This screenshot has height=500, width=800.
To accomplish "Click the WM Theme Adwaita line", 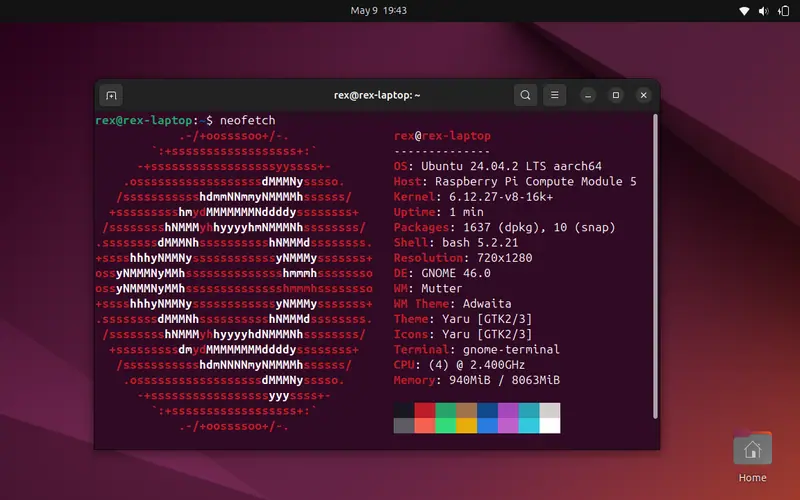I will click(x=453, y=304).
